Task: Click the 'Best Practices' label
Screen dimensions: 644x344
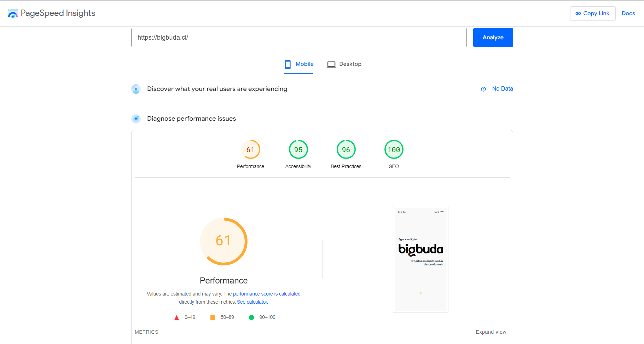Action: coord(346,166)
